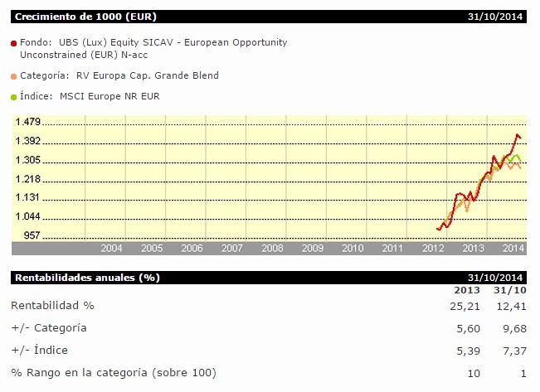Click the 2014 year label on axis

point(513,248)
